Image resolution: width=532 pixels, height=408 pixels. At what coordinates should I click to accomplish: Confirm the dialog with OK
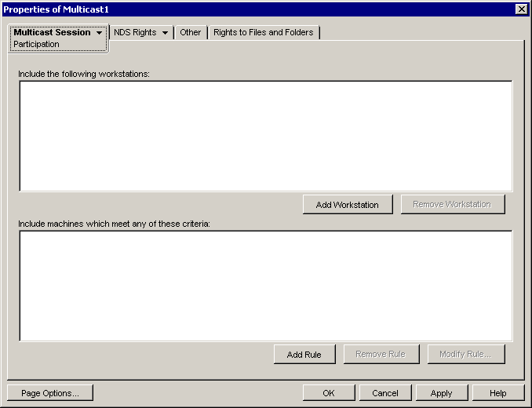(x=329, y=393)
